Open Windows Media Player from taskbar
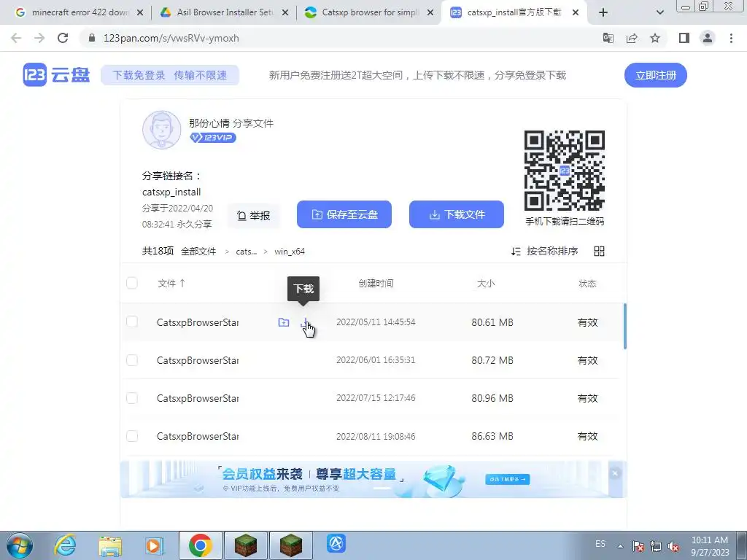The width and height of the screenshot is (747, 560). (153, 545)
